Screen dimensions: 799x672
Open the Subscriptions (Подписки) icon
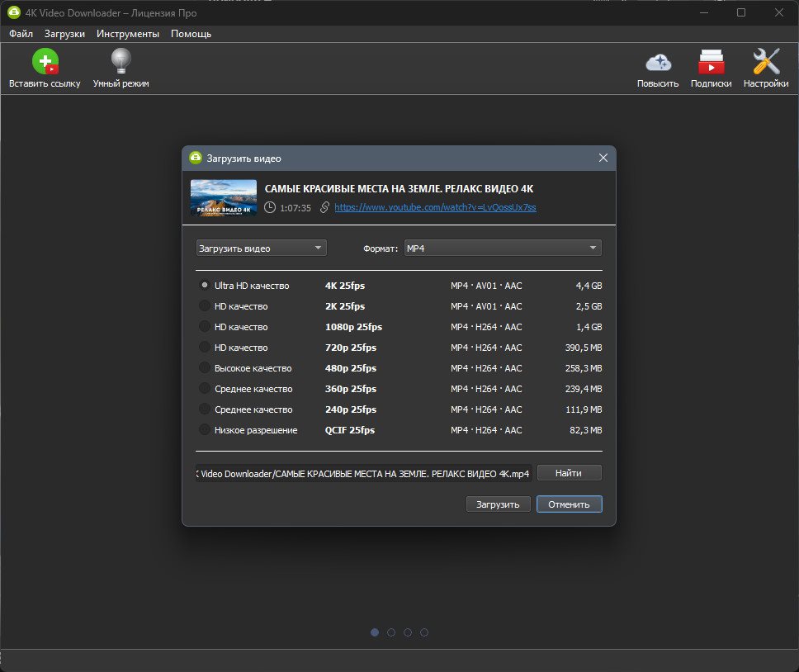(x=711, y=62)
